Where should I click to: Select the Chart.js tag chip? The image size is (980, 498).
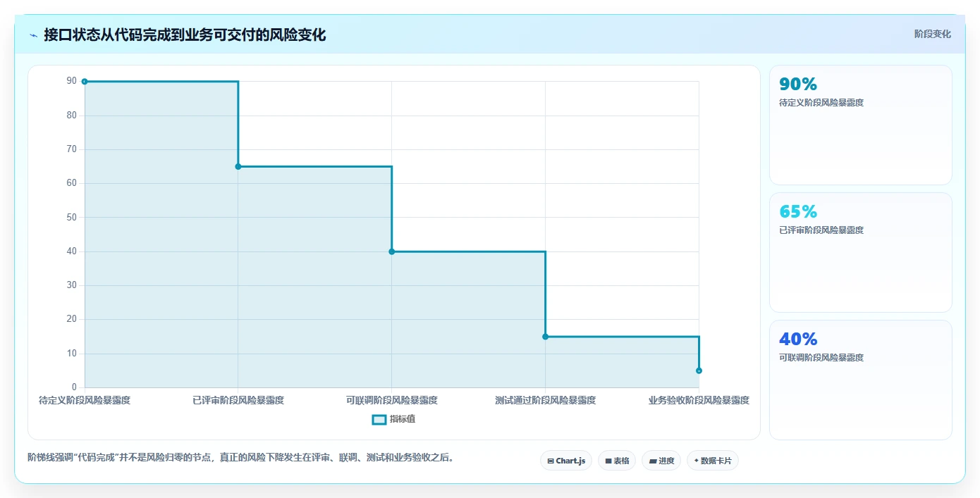[566, 461]
